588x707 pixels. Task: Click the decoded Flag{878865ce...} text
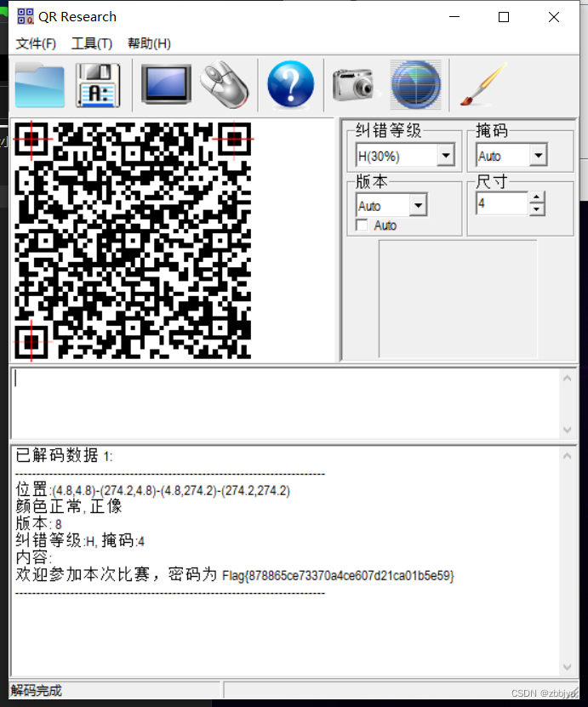(x=338, y=576)
